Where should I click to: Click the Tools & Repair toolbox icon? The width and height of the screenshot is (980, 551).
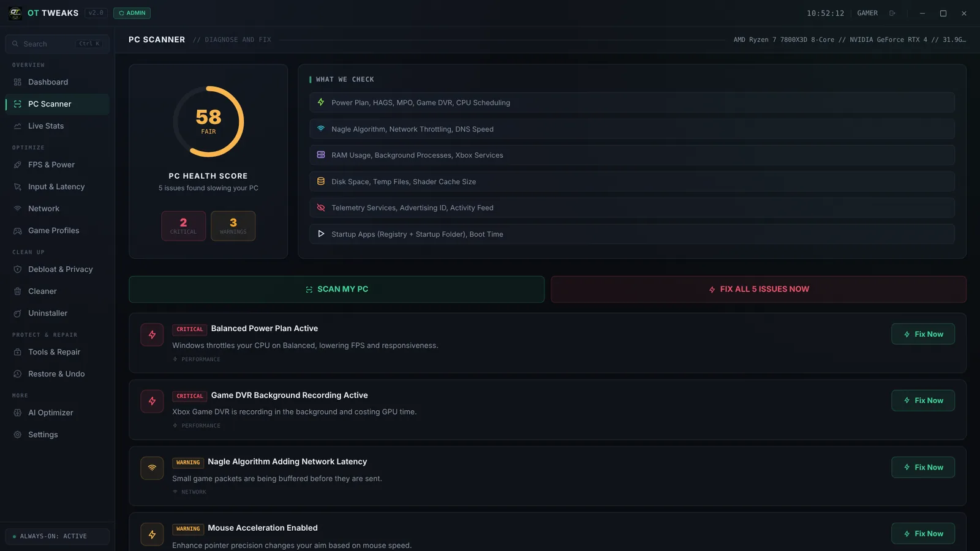18,352
